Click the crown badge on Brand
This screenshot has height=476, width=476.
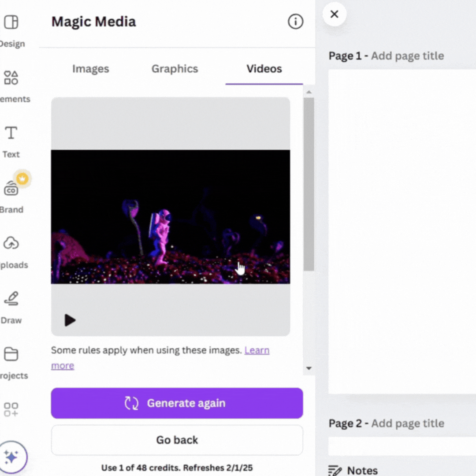(22, 178)
